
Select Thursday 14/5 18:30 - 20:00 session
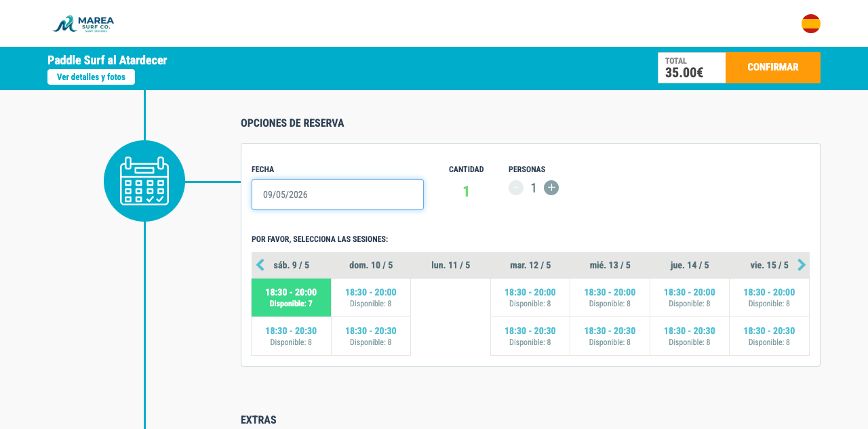[x=690, y=298]
